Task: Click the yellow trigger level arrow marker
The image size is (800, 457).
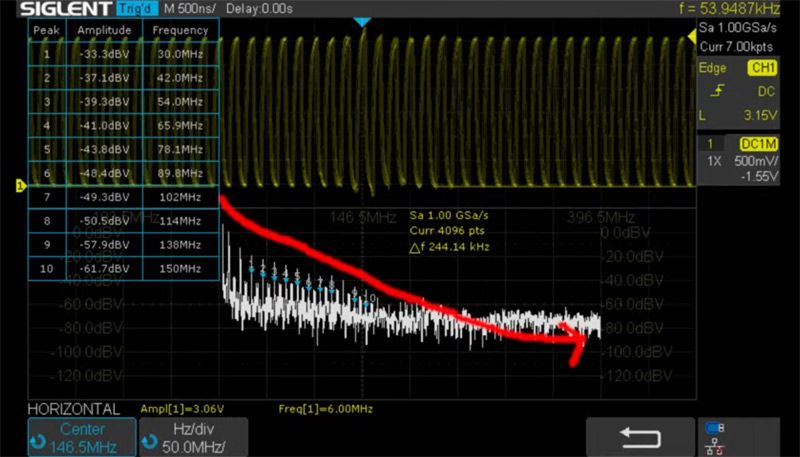Action: [690, 37]
